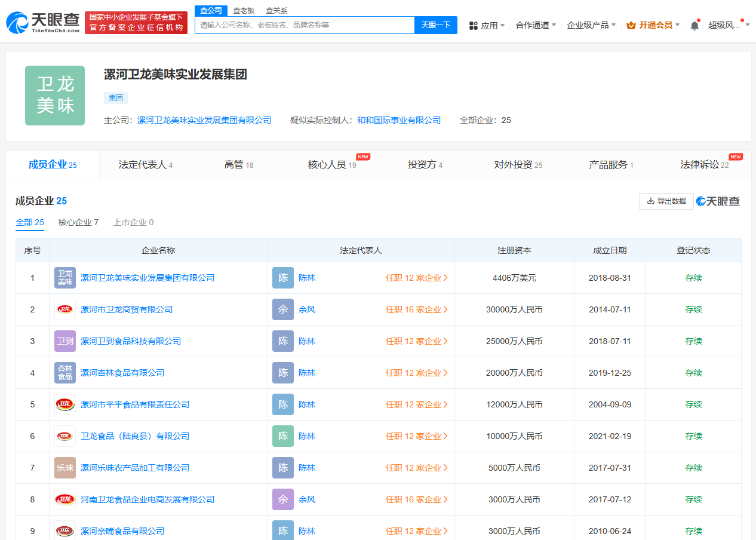
Task: Click the download icon on 导出数据 button
Action: point(650,201)
